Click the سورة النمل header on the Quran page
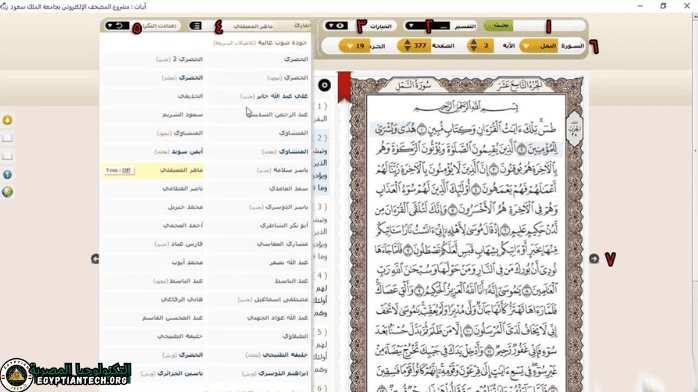 [413, 85]
